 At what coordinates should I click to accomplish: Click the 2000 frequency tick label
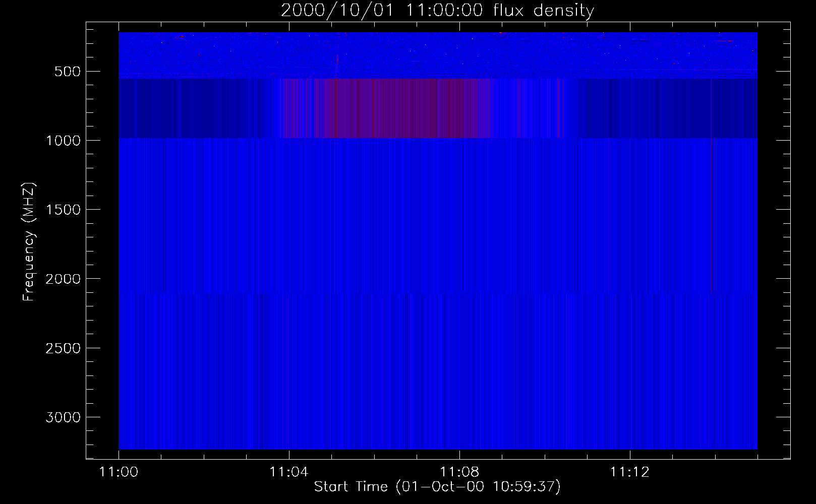(63, 279)
